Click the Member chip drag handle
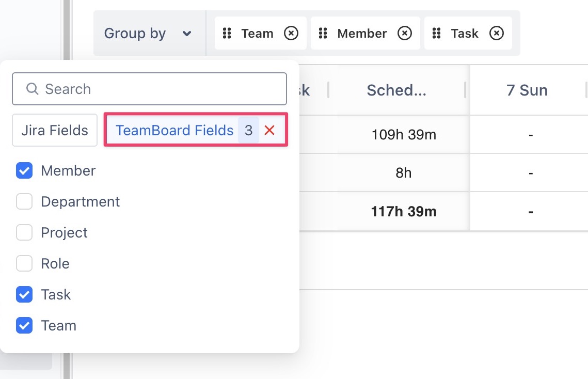Screen dimensions: 588x379 (x=323, y=34)
